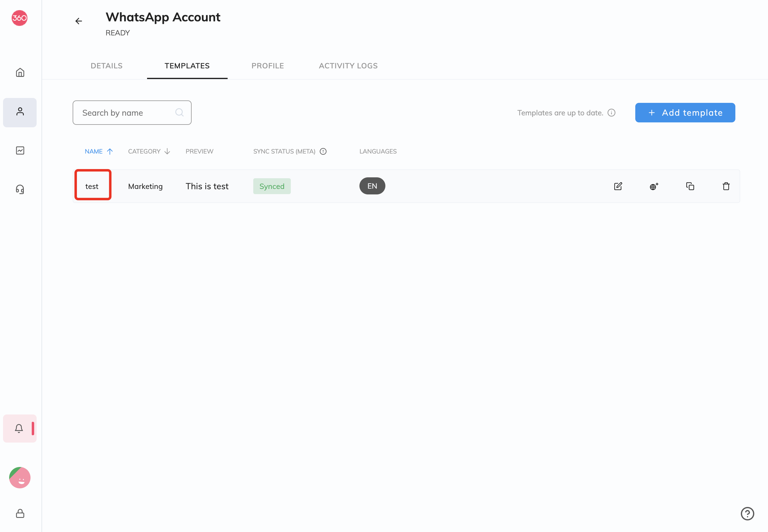Screen dimensions: 768x532
Task: Open the notifications bell
Action: tap(19, 428)
